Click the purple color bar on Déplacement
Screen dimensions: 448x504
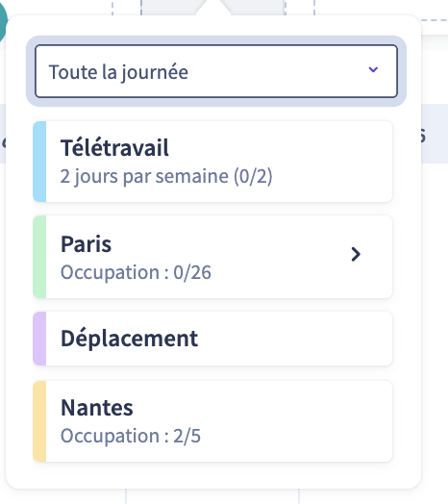(39, 339)
